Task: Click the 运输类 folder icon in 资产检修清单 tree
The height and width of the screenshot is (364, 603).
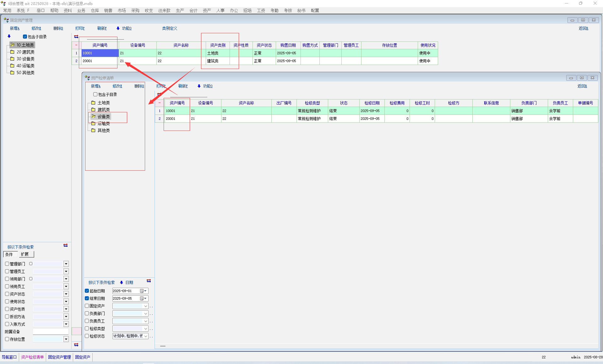Action: [x=93, y=123]
